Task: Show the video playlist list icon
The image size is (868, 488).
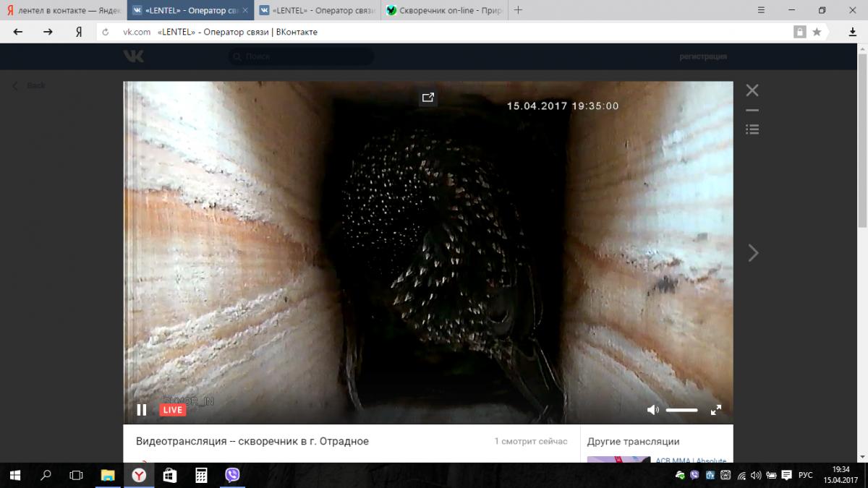Action: (x=752, y=129)
